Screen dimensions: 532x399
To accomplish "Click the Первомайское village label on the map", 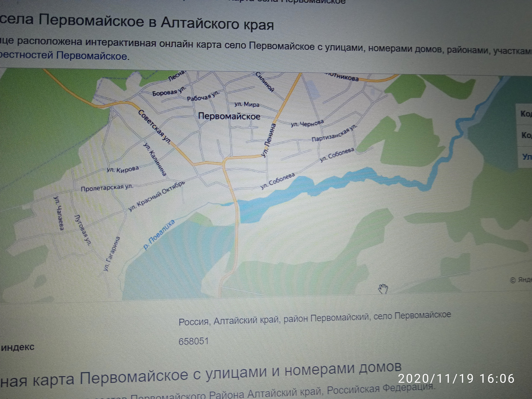I will click(x=229, y=116).
